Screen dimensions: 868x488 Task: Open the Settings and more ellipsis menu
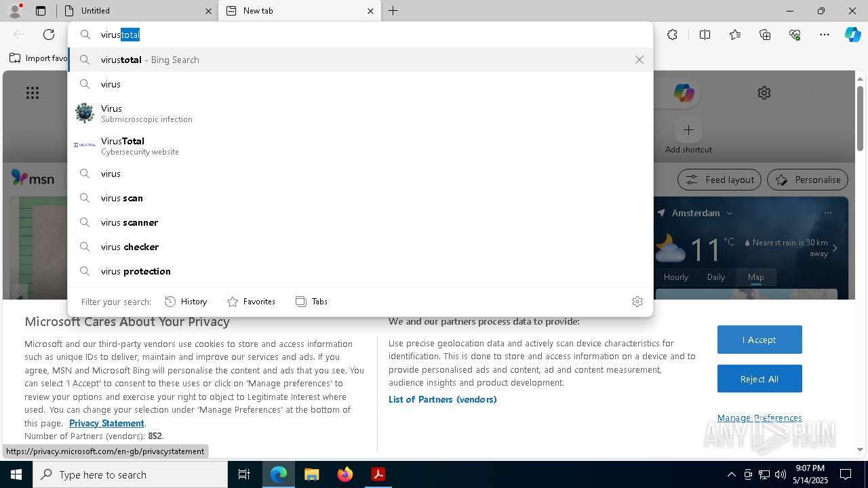tap(825, 35)
